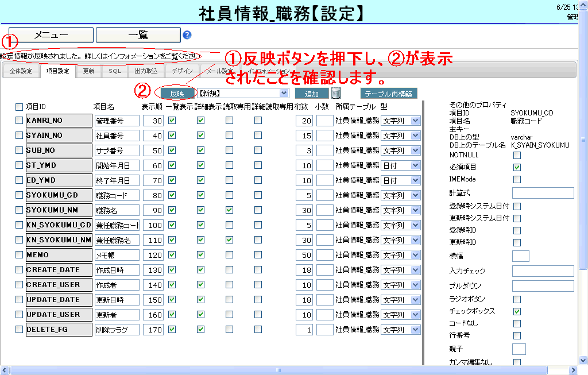Toggle the 必須項目 checkbox
The image size is (588, 375).
click(517, 167)
